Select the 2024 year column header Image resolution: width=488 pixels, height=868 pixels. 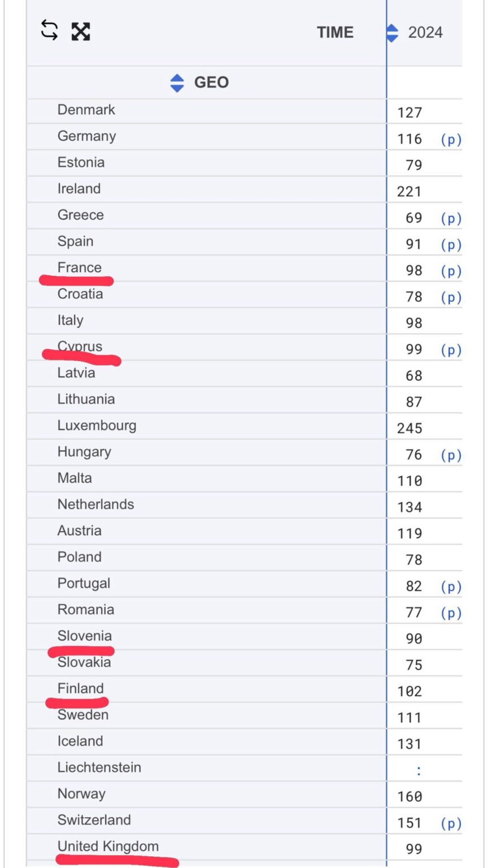point(425,33)
